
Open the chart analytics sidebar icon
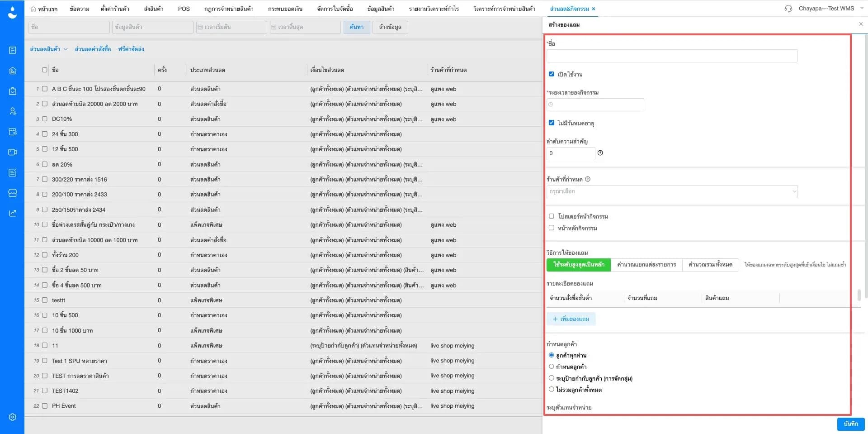tap(13, 213)
